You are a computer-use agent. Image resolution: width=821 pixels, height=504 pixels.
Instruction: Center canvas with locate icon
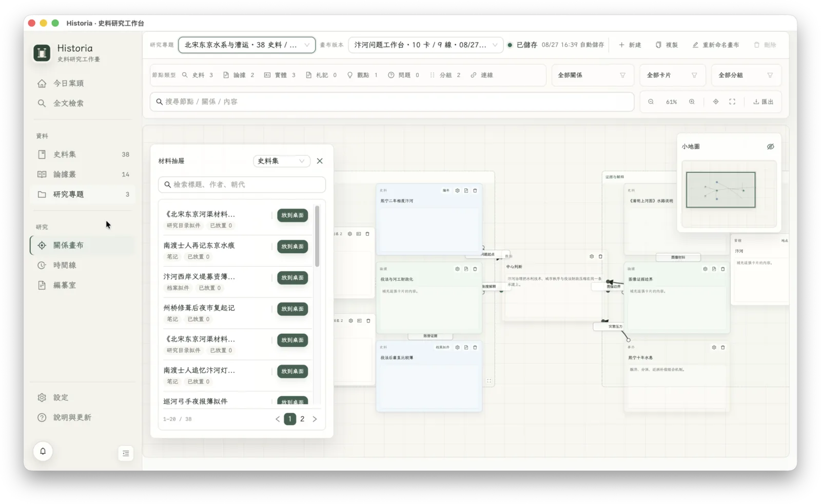716,102
